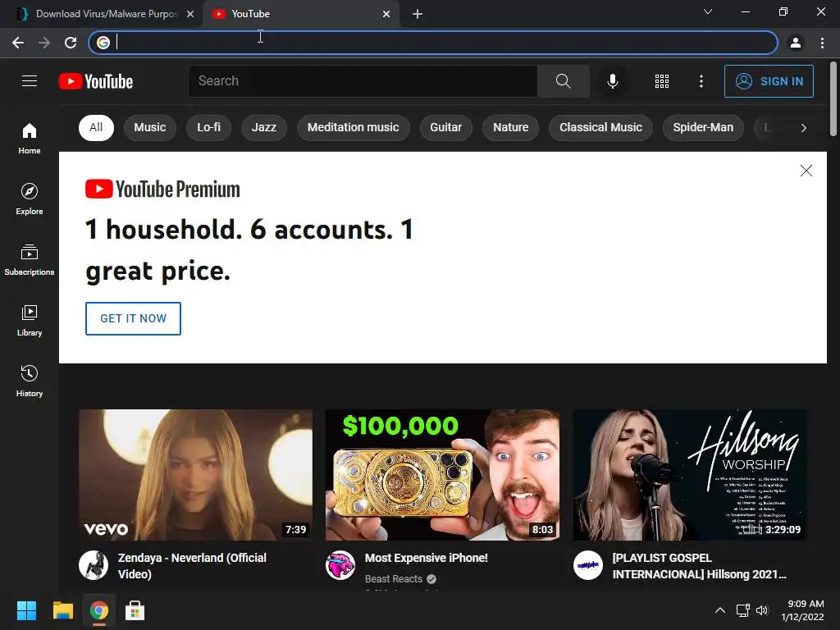Start voice search with microphone icon
Viewport: 840px width, 630px height.
click(x=612, y=81)
